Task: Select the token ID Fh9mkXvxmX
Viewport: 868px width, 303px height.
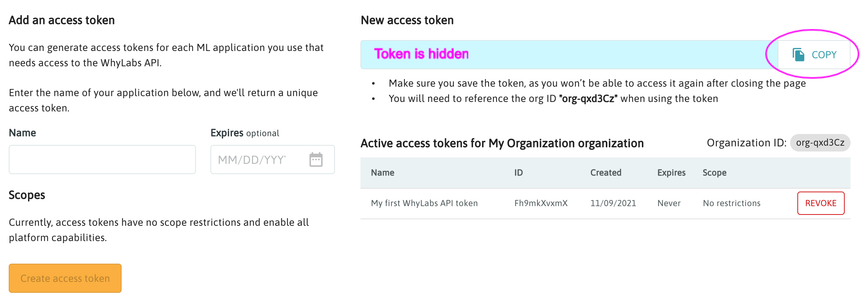Action: [541, 203]
